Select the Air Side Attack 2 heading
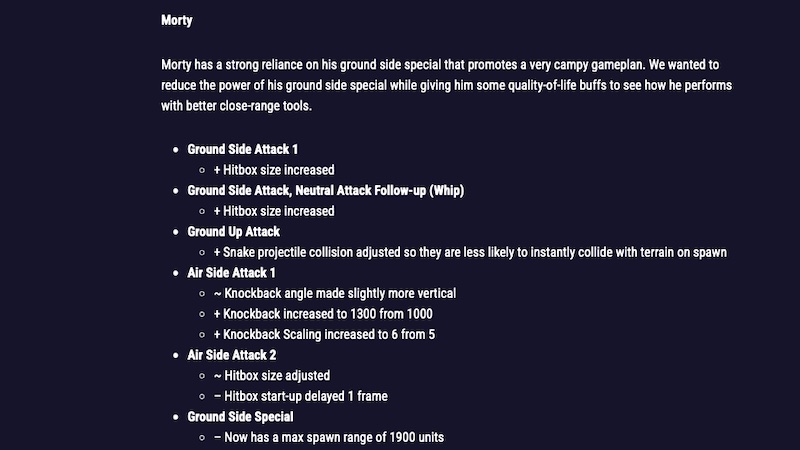Image resolution: width=800 pixels, height=450 pixels. [233, 355]
